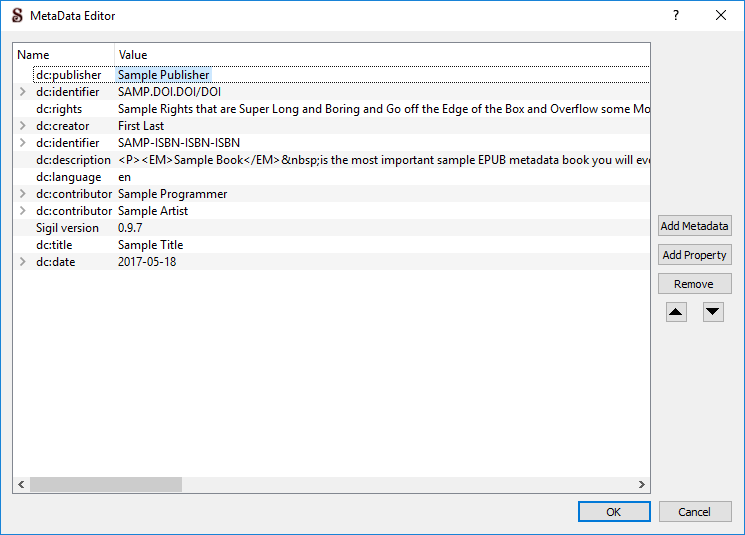The width and height of the screenshot is (745, 535).
Task: Confirm with the OK button
Action: point(614,512)
